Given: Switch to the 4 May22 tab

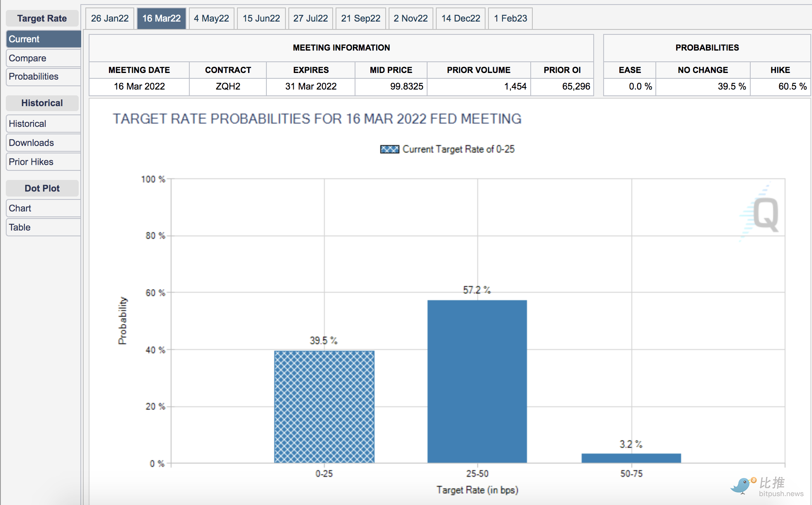Looking at the screenshot, I should pos(211,18).
